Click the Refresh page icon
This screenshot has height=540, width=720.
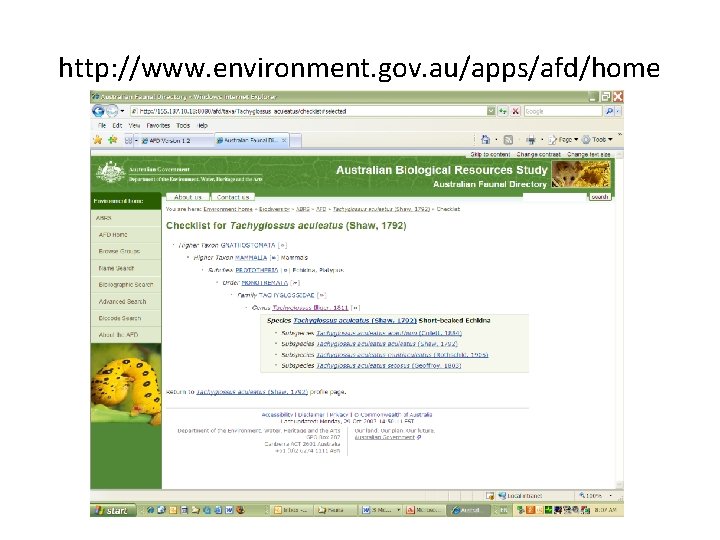[503, 111]
